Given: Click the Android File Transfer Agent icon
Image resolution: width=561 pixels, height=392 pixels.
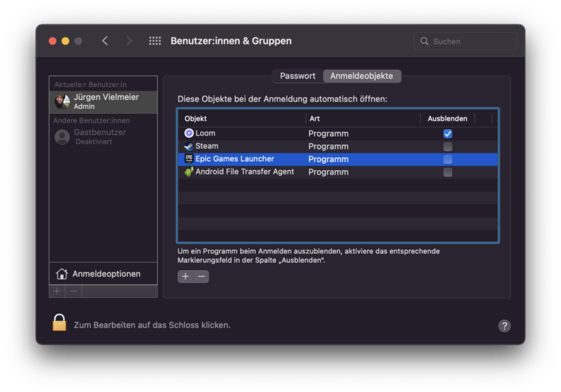Looking at the screenshot, I should [x=189, y=172].
